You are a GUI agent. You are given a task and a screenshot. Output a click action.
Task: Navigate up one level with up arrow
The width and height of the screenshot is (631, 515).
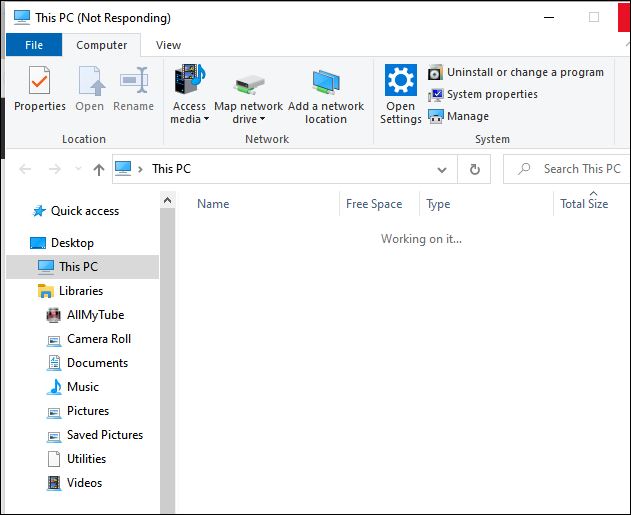tap(99, 169)
